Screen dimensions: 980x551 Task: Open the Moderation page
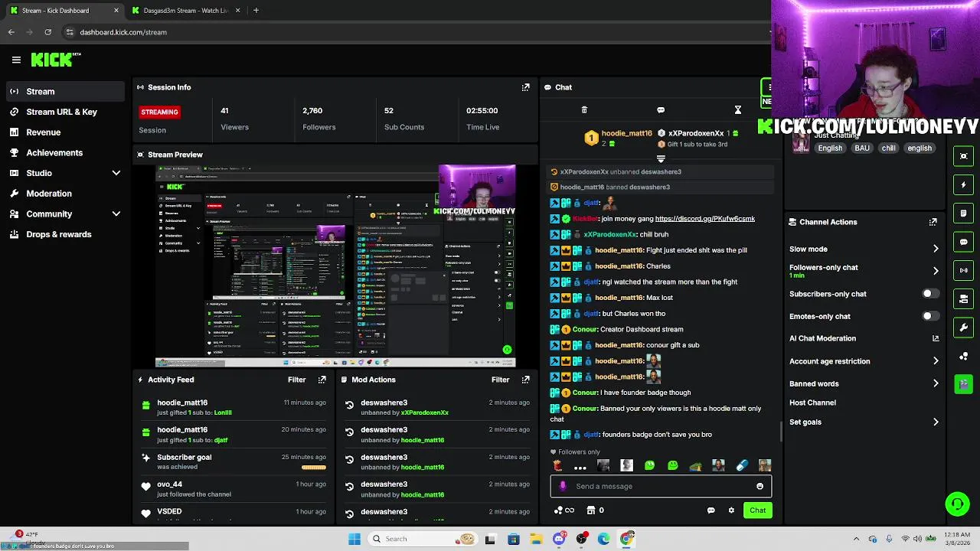65,194
